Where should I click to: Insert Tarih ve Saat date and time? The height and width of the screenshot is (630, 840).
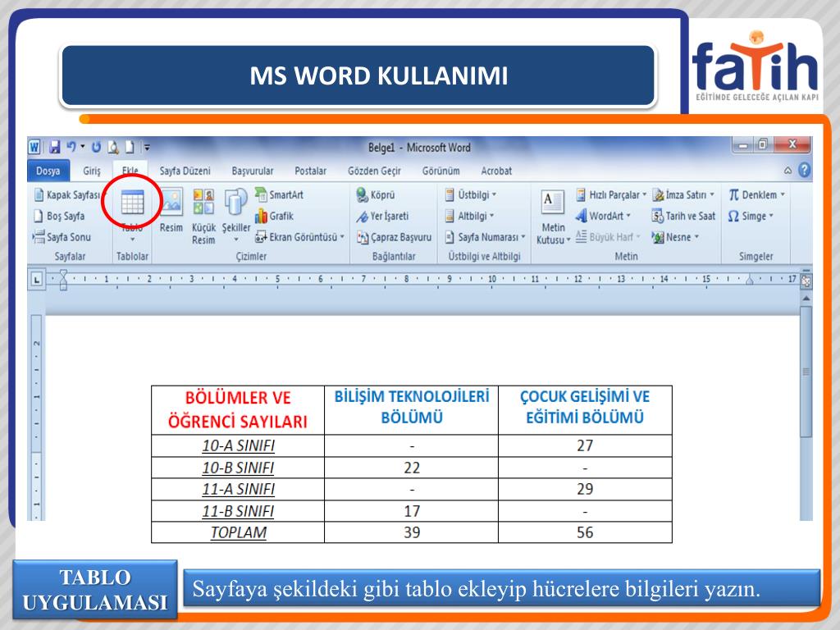[x=683, y=216]
